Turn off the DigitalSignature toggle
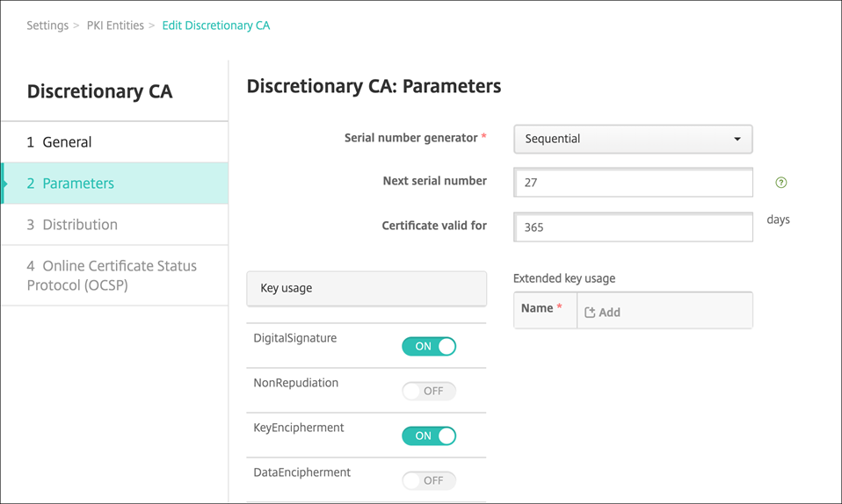This screenshot has height=504, width=842. point(429,346)
